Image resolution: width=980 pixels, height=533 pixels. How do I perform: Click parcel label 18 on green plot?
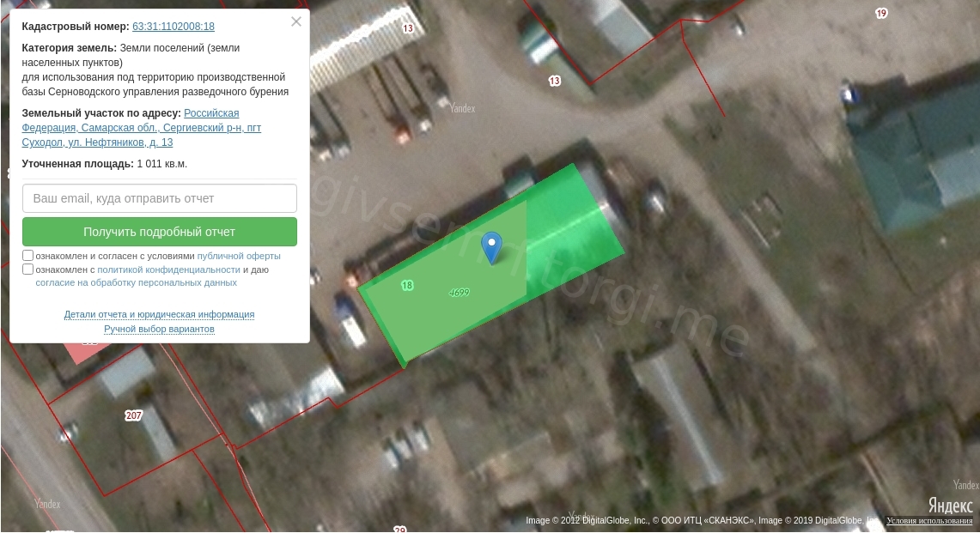click(407, 286)
